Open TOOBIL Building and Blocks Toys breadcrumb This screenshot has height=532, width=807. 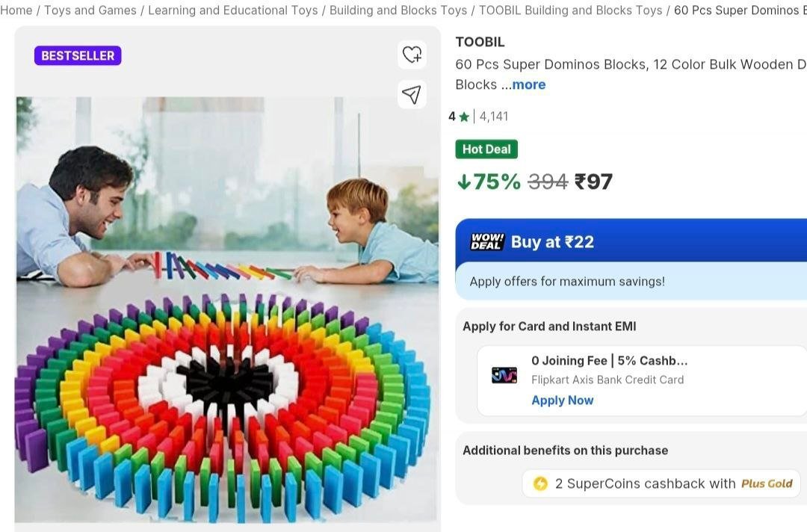[x=570, y=10]
